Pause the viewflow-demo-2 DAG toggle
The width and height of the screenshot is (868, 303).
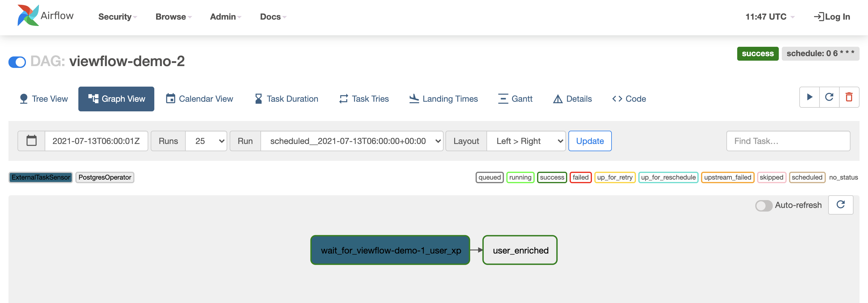17,62
